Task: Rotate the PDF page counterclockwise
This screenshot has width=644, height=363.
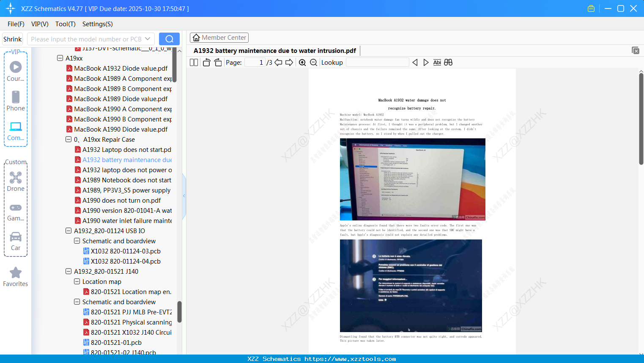Action: [207, 63]
